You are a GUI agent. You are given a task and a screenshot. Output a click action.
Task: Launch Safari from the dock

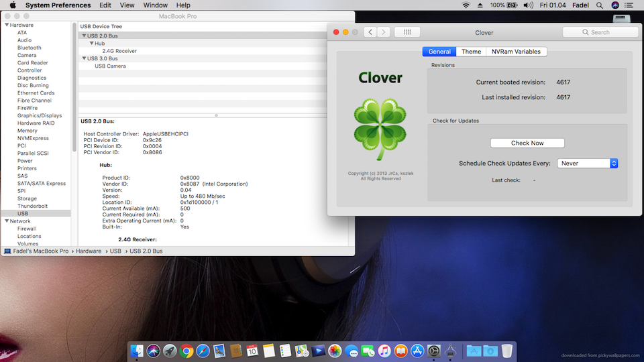pyautogui.click(x=203, y=351)
